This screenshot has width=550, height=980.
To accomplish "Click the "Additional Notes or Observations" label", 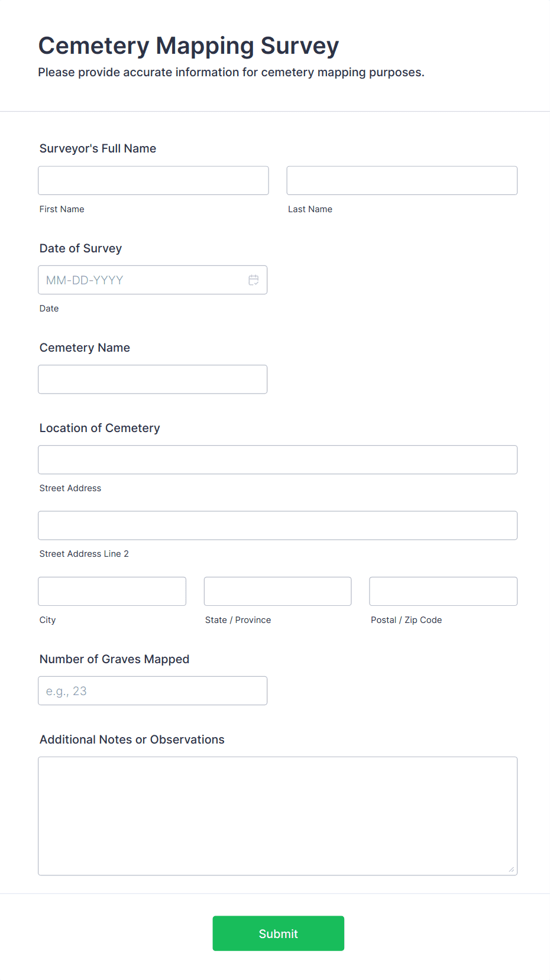I will (132, 739).
